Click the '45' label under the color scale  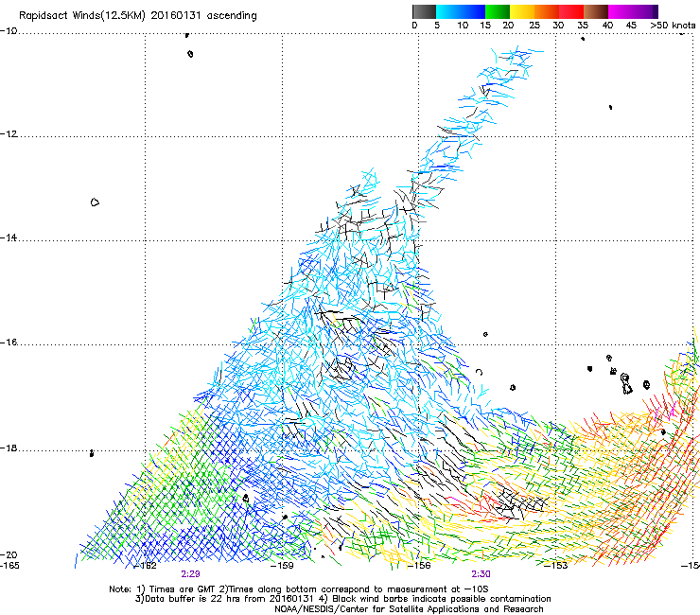(631, 26)
